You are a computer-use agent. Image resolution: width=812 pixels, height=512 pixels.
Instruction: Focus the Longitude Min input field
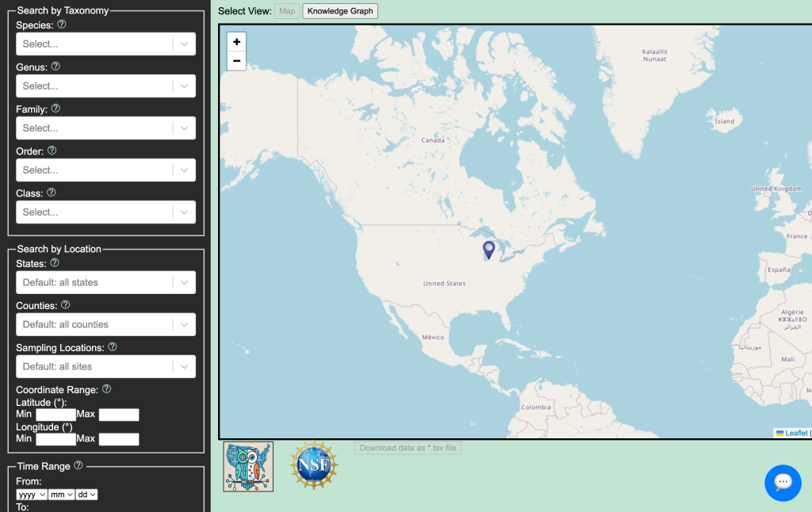tap(56, 440)
